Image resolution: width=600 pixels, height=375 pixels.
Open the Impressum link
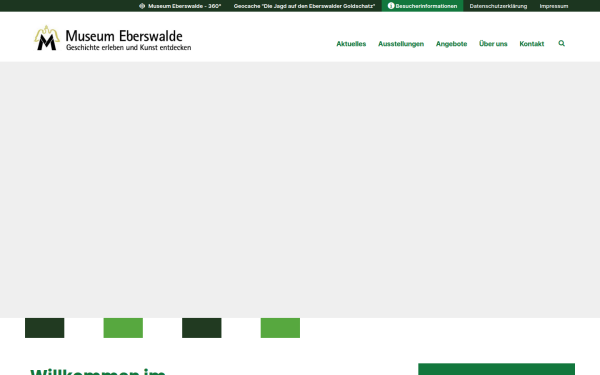tap(554, 6)
